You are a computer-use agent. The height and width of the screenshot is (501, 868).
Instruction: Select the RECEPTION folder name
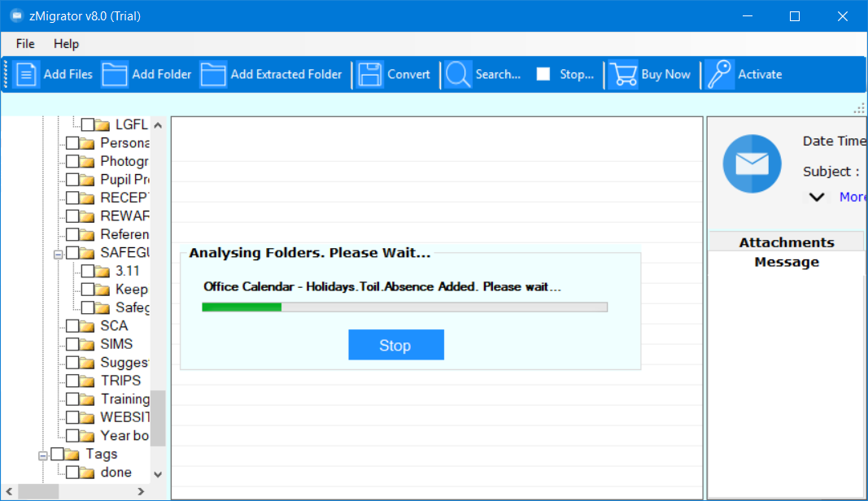click(124, 198)
